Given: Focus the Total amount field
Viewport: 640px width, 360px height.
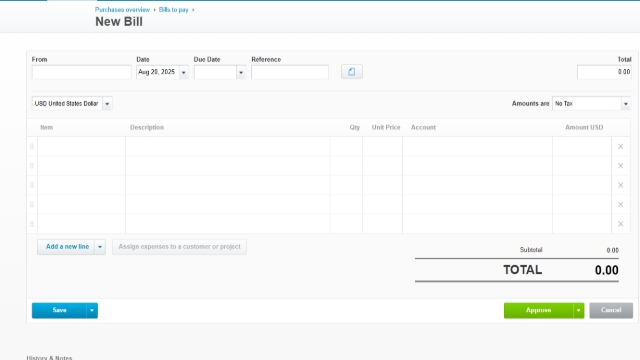Looking at the screenshot, I should 604,72.
